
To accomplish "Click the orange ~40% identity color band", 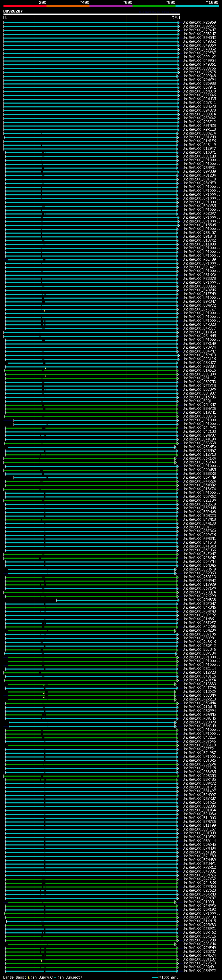I will (68, 6).
